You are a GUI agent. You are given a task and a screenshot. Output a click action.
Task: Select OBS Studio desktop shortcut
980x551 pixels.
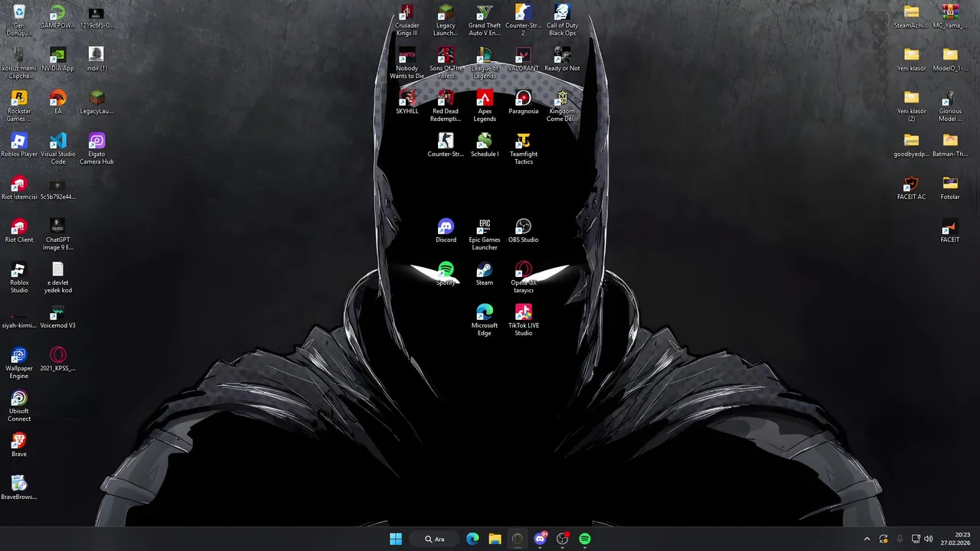[523, 231]
